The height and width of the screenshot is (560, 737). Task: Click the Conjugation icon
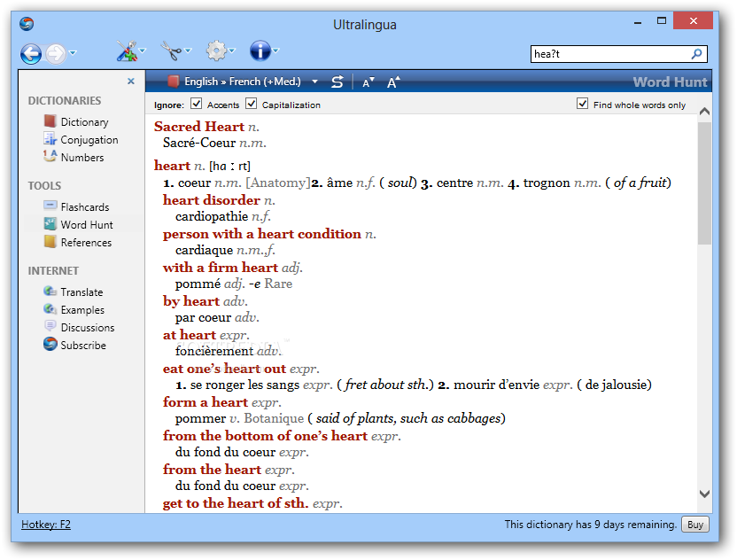click(50, 139)
